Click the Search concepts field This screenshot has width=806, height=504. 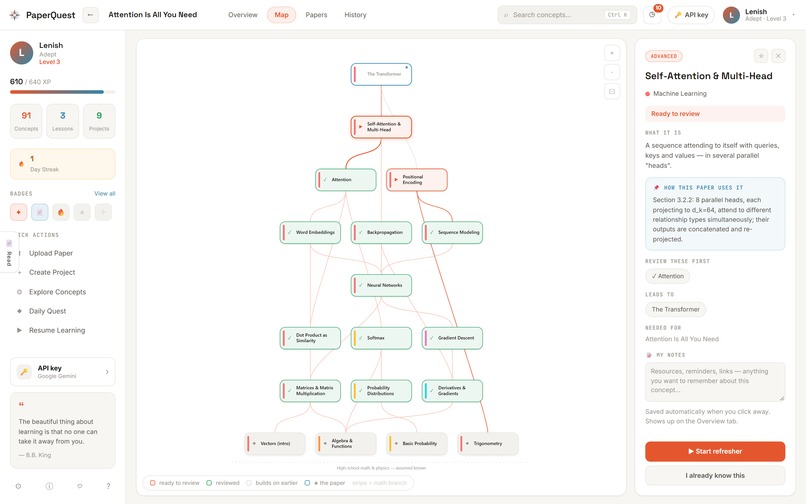click(x=567, y=15)
